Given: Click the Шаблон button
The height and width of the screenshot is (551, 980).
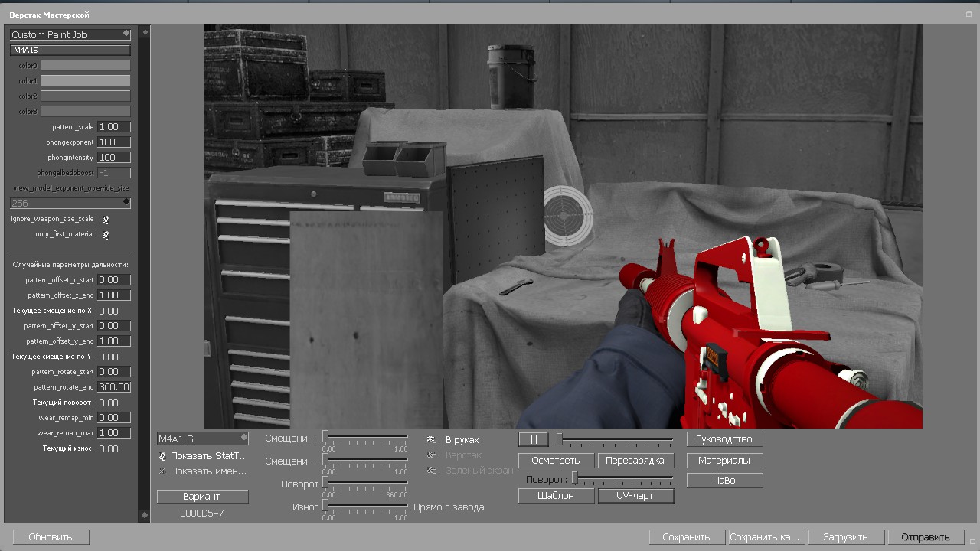Looking at the screenshot, I should 557,496.
